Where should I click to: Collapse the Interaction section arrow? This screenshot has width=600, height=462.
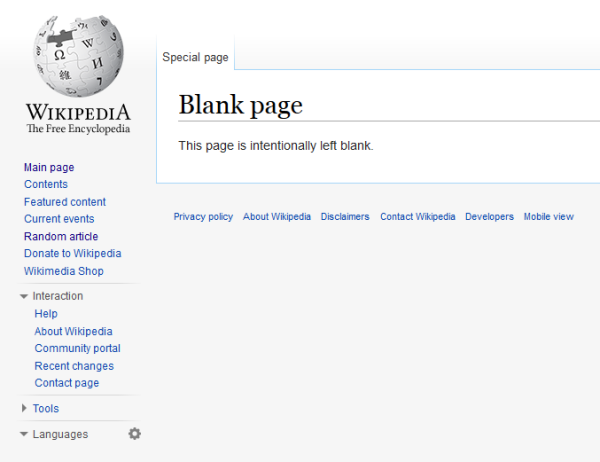click(25, 297)
